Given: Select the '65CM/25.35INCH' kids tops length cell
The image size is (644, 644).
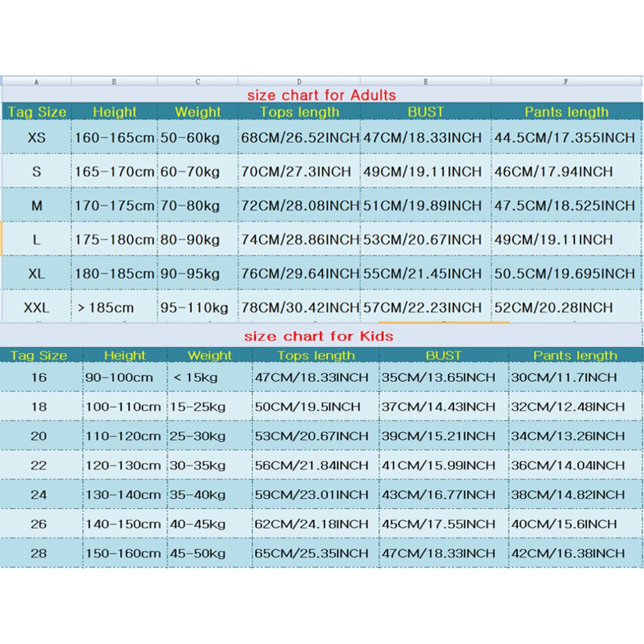Looking at the screenshot, I should 315,553.
